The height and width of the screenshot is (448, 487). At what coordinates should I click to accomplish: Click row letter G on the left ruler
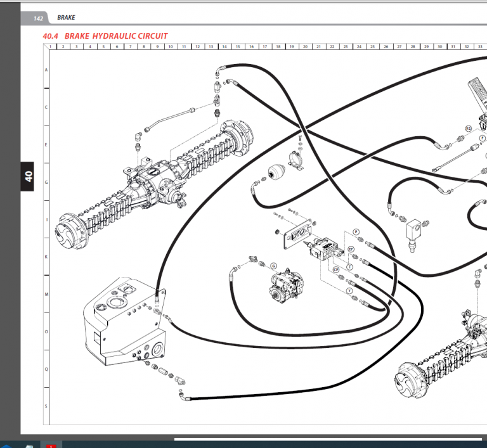point(46,182)
